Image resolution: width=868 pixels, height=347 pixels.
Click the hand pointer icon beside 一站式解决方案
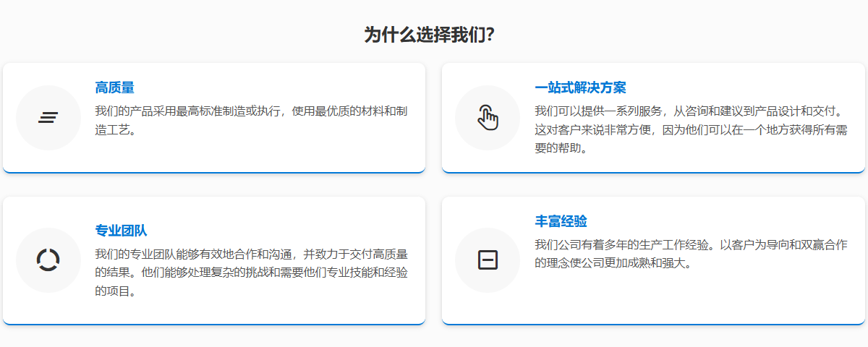pyautogui.click(x=488, y=118)
